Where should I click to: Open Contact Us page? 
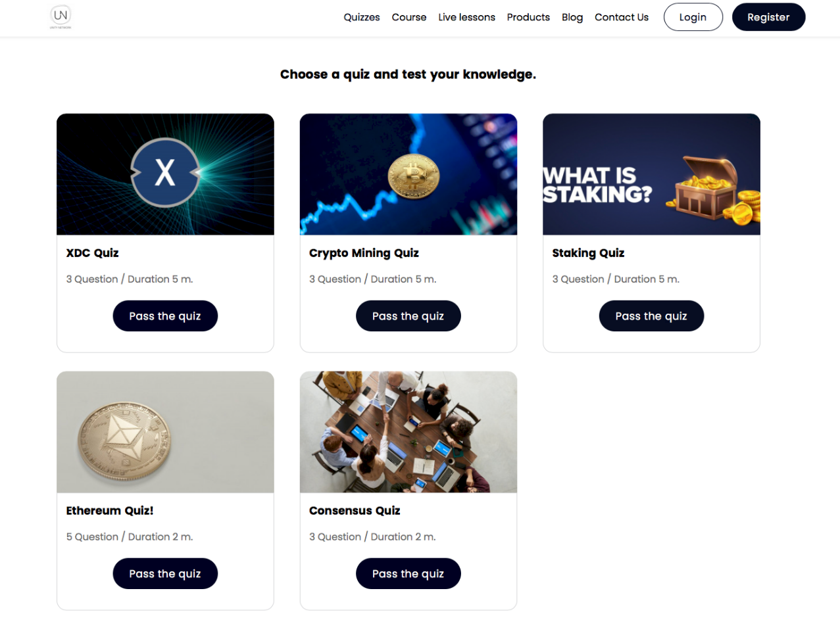[621, 17]
